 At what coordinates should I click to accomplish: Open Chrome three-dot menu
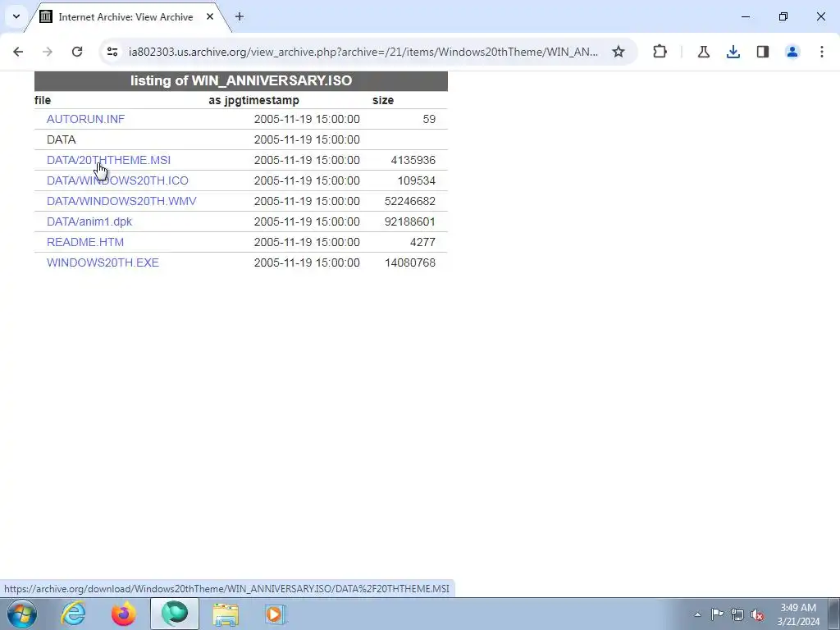(821, 52)
